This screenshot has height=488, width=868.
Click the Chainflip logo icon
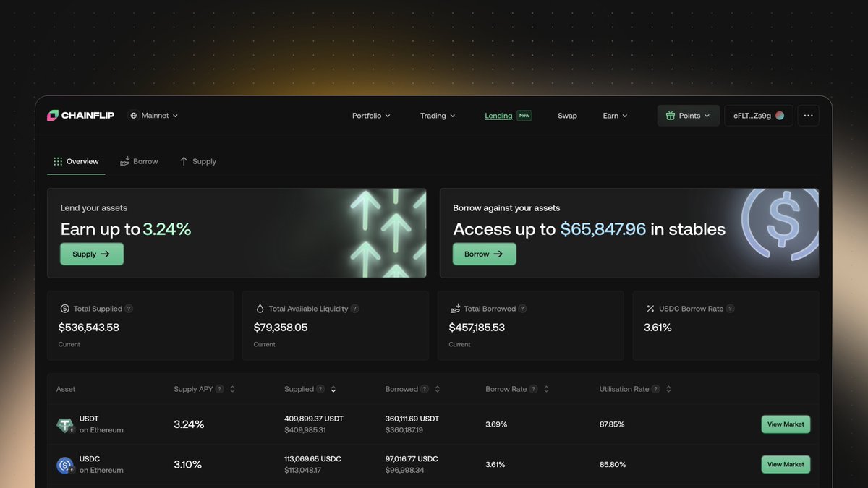[x=53, y=116]
